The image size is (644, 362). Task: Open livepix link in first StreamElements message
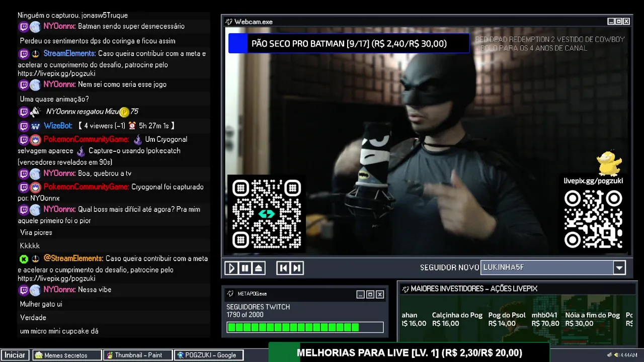56,74
